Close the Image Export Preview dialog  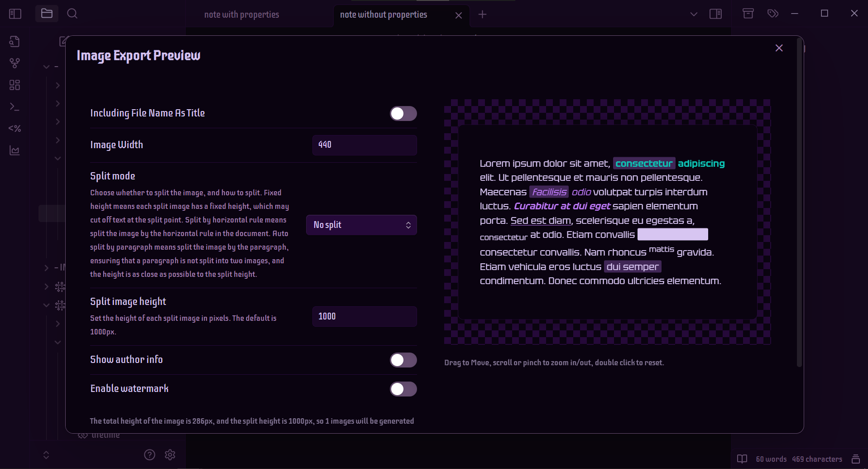pos(779,48)
